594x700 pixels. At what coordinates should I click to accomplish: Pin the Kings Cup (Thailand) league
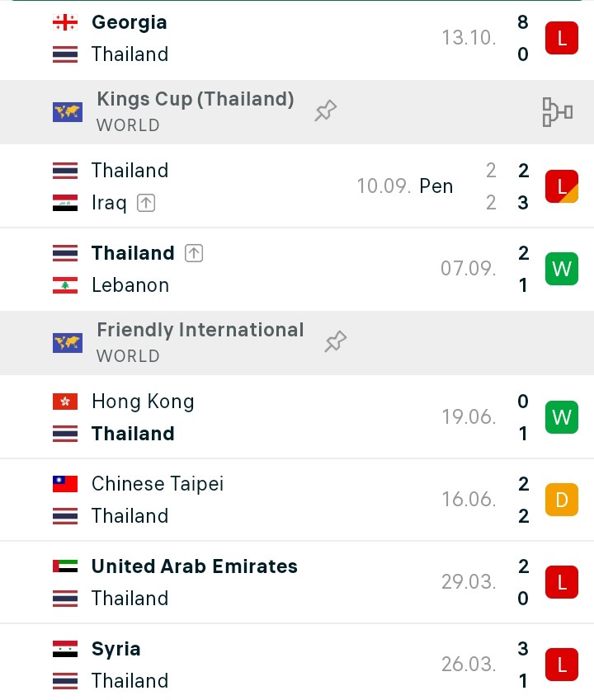pos(326,110)
